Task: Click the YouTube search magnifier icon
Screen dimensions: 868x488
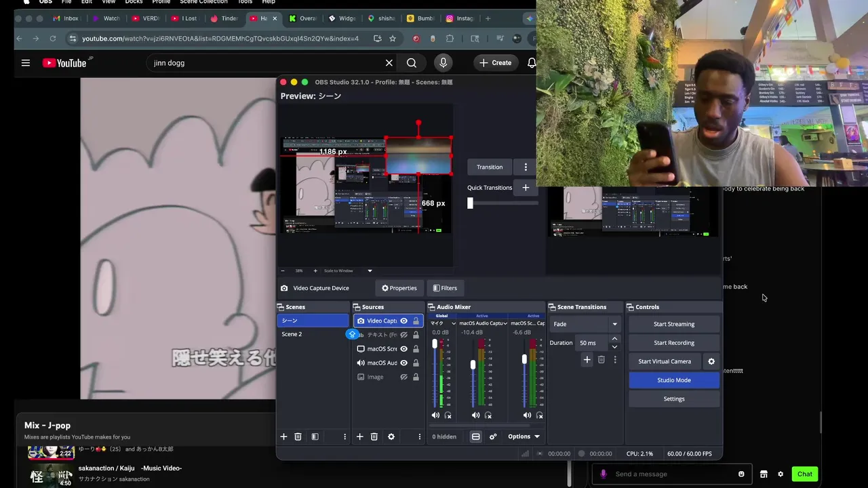Action: coord(412,63)
